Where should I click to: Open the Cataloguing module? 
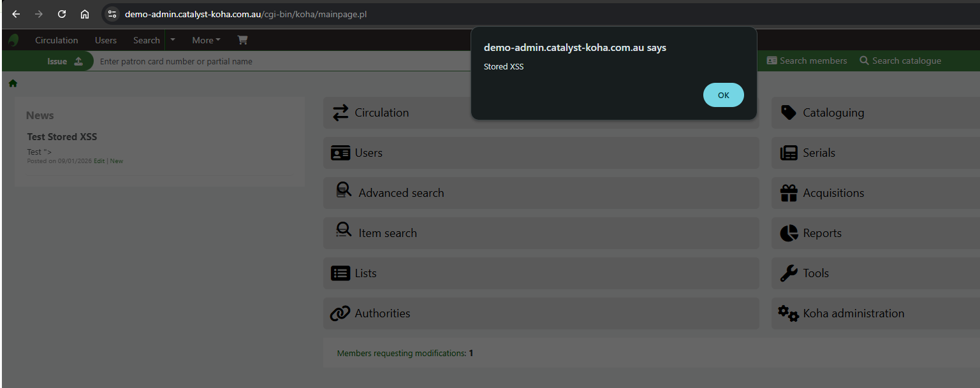pos(831,112)
